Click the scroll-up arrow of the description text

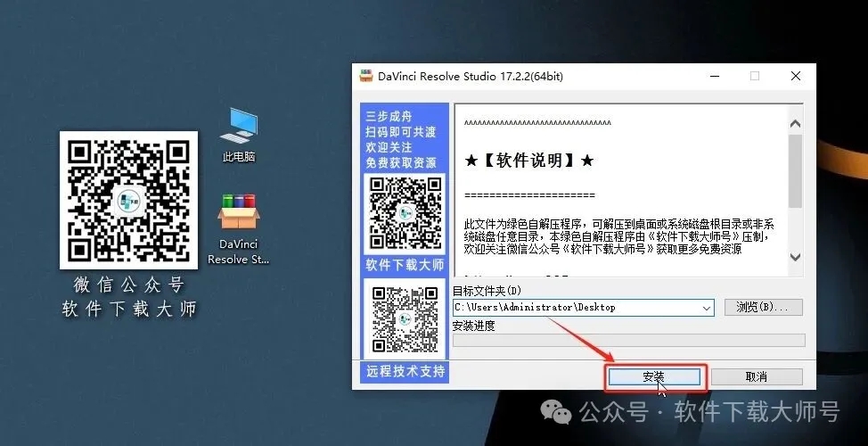click(796, 124)
